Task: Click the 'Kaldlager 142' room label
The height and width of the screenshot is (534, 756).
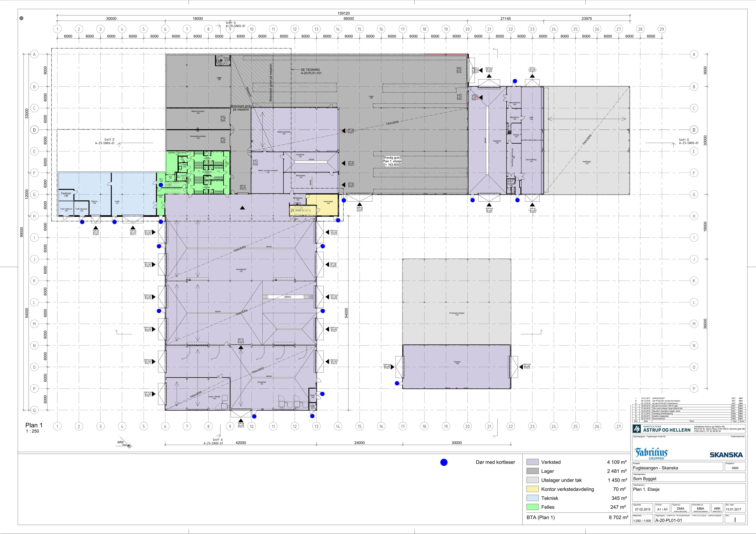Action: tap(587, 163)
